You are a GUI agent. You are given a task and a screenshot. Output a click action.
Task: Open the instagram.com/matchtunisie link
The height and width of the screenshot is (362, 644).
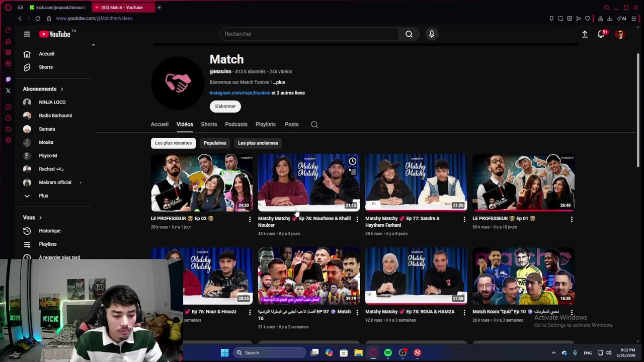coord(240,93)
